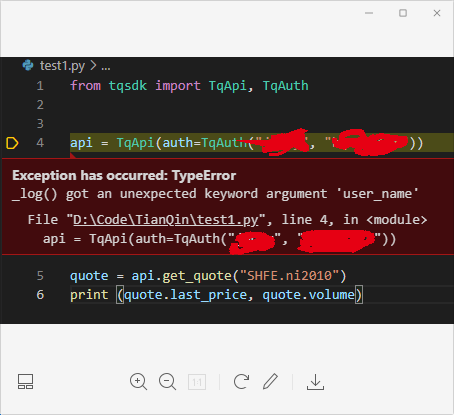
Task: Download the image with the download icon
Action: click(x=315, y=382)
